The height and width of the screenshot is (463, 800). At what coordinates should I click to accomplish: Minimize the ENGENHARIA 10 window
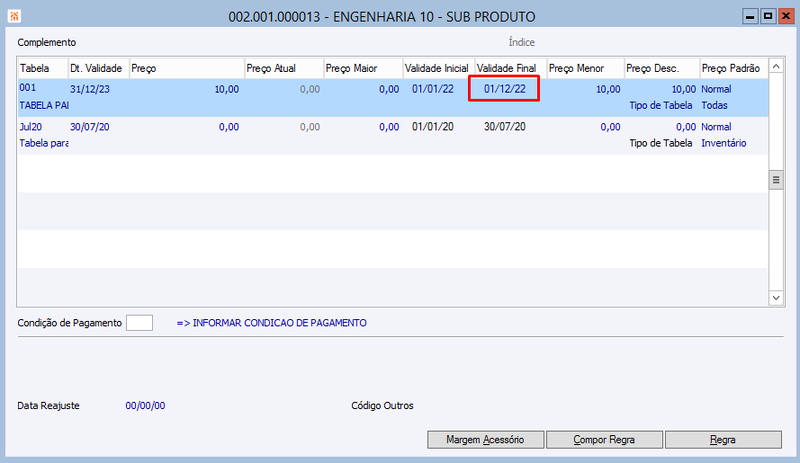pyautogui.click(x=750, y=16)
